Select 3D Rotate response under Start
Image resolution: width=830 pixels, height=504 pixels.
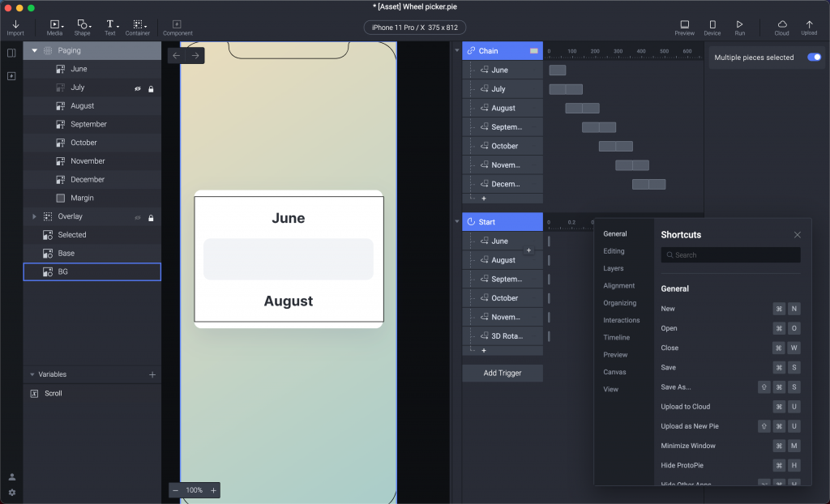tap(503, 336)
